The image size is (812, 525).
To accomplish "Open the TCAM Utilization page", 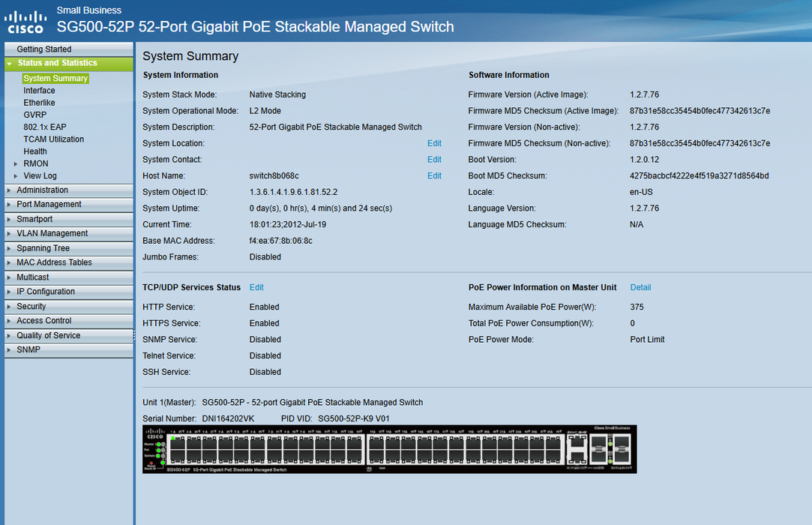I will 53,139.
